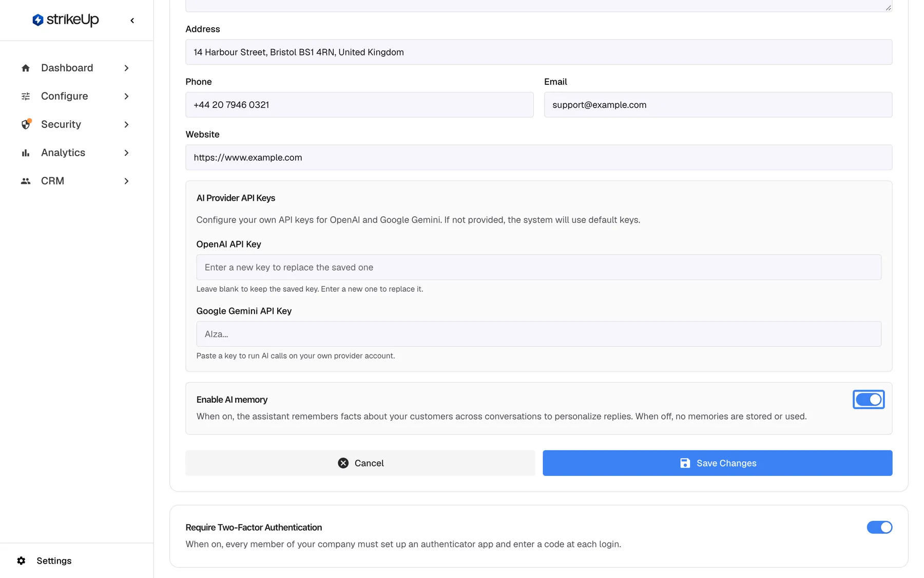Focus the Email input field
The image size is (924, 578).
718,105
